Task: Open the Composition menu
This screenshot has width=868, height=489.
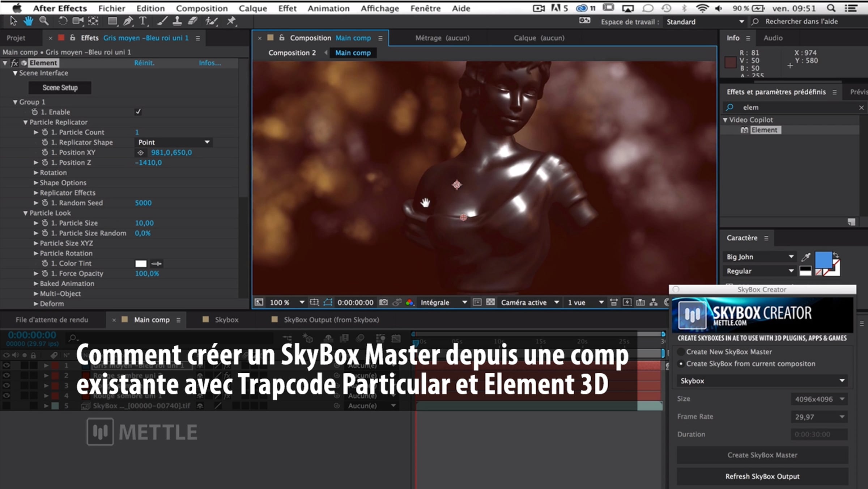Action: pyautogui.click(x=202, y=8)
